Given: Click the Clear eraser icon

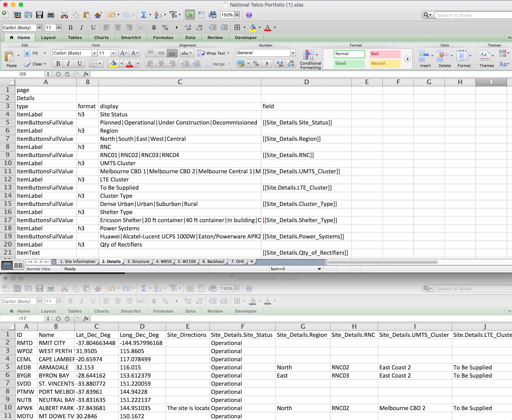Looking at the screenshot, I should pyautogui.click(x=27, y=64).
